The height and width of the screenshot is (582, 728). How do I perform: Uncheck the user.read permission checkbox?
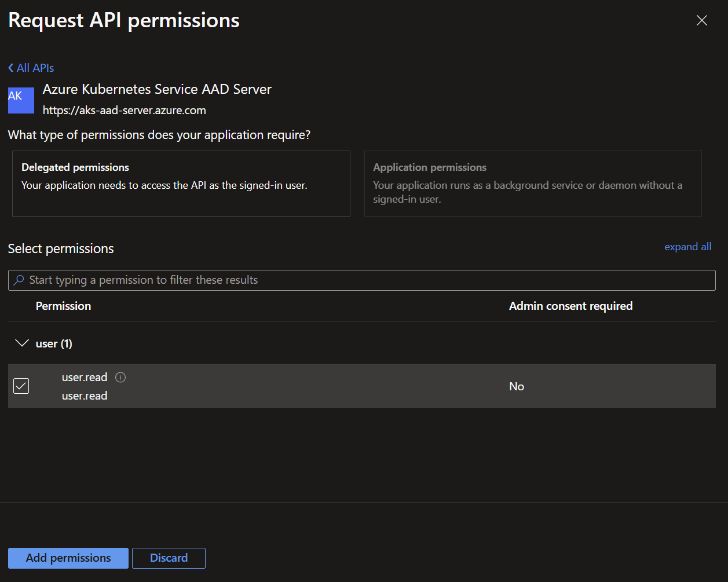click(21, 386)
